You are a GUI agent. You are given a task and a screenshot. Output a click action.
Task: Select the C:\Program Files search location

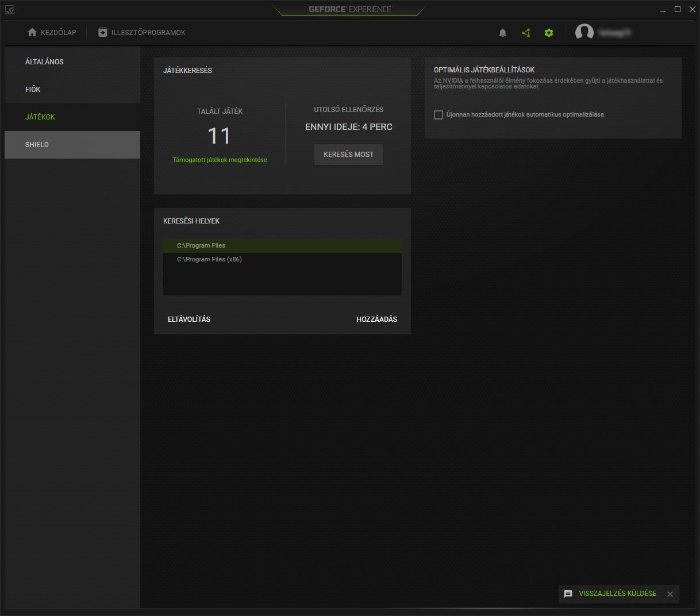pos(282,245)
